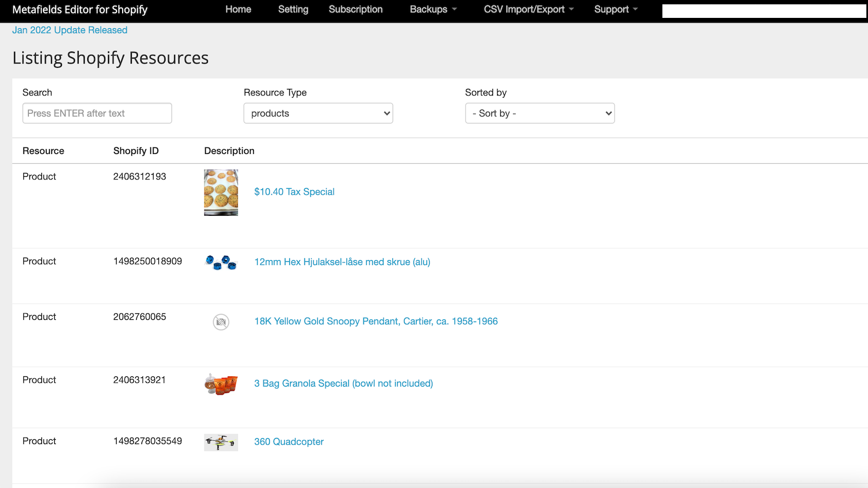868x488 pixels.
Task: Click the blue hex wheel nuts thumbnail
Action: [x=221, y=262]
